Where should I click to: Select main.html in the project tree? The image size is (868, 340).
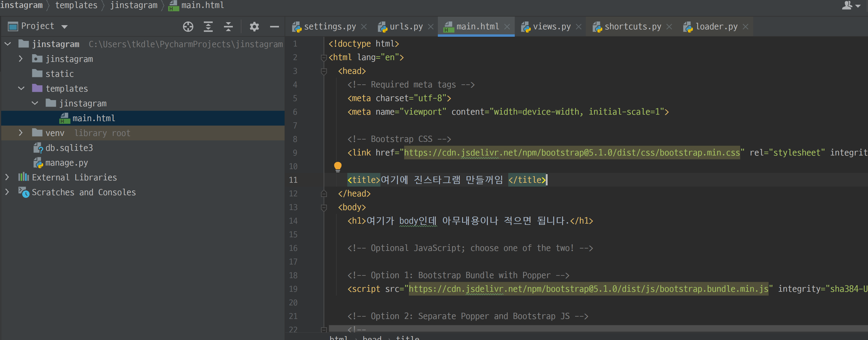pyautogui.click(x=143, y=118)
